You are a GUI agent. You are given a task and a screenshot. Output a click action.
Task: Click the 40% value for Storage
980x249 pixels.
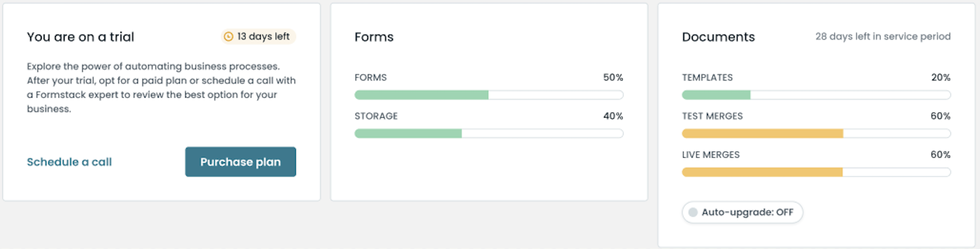click(x=613, y=116)
